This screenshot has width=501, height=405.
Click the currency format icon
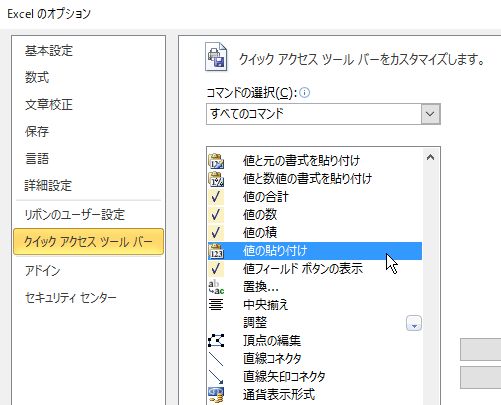coord(216,395)
